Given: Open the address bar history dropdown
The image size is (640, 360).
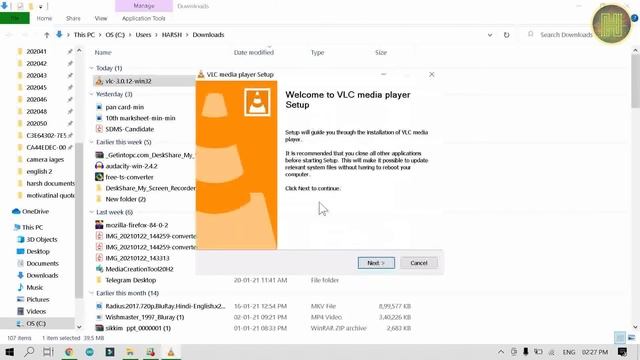Looking at the screenshot, I should tap(490, 35).
